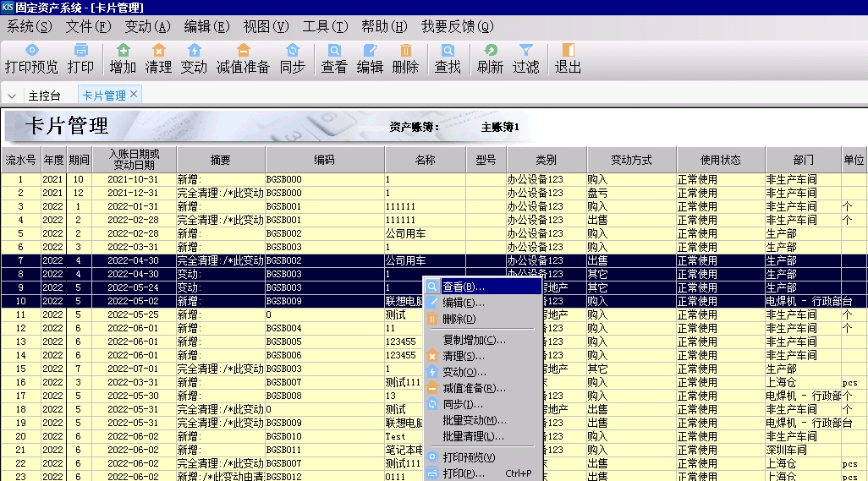Close the 卡片管理 tab
Screen dimensions: 868x481
tap(134, 95)
